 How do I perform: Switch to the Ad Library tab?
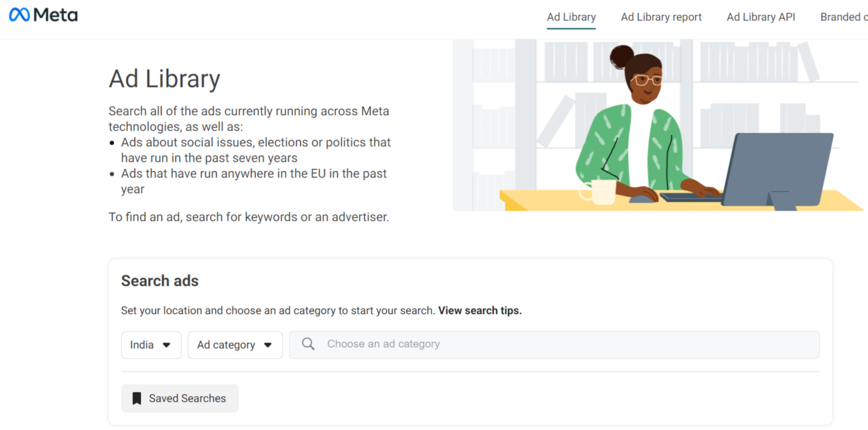click(x=571, y=17)
